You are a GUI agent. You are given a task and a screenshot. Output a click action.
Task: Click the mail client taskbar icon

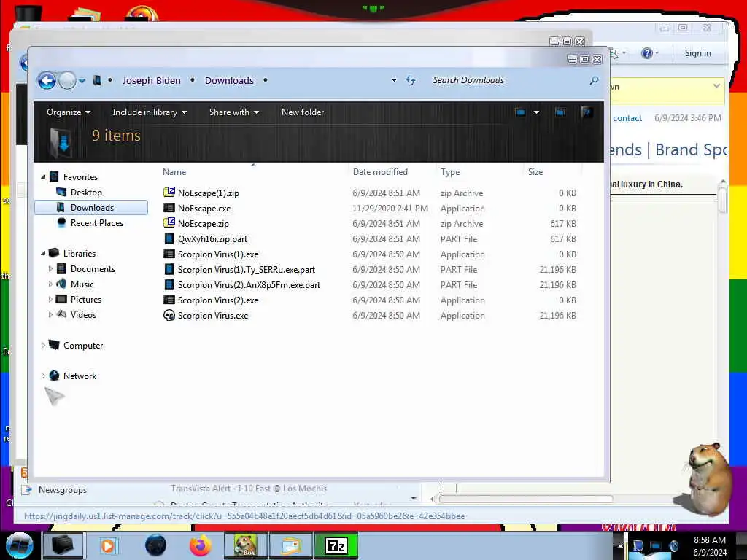coord(291,545)
